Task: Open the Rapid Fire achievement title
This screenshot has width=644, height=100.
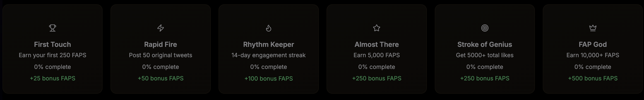Action: pos(161,45)
